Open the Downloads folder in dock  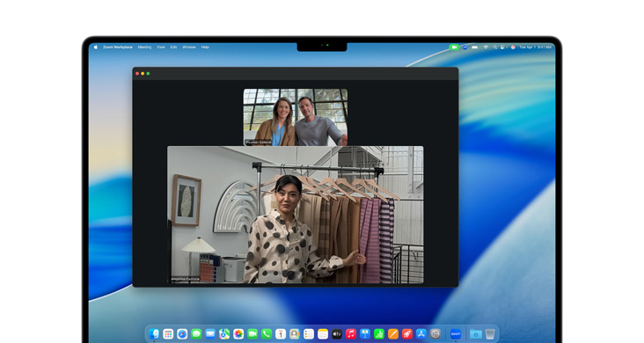pyautogui.click(x=476, y=334)
